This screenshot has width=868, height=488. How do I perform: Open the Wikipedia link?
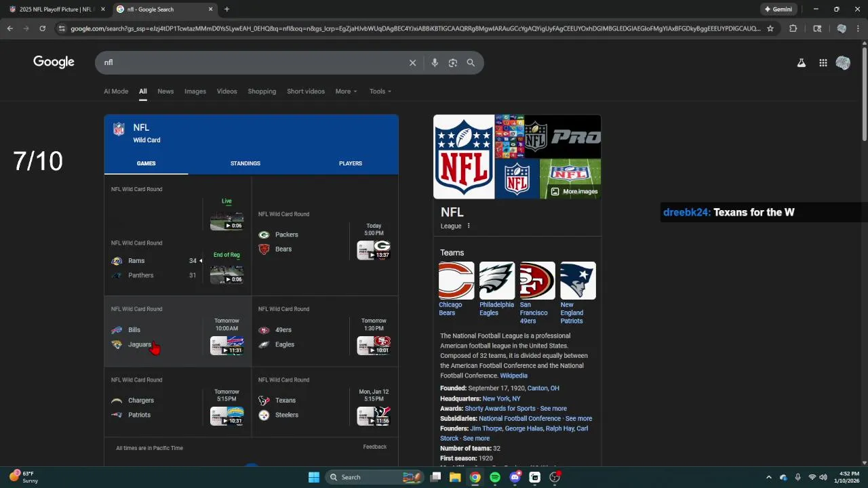point(513,375)
